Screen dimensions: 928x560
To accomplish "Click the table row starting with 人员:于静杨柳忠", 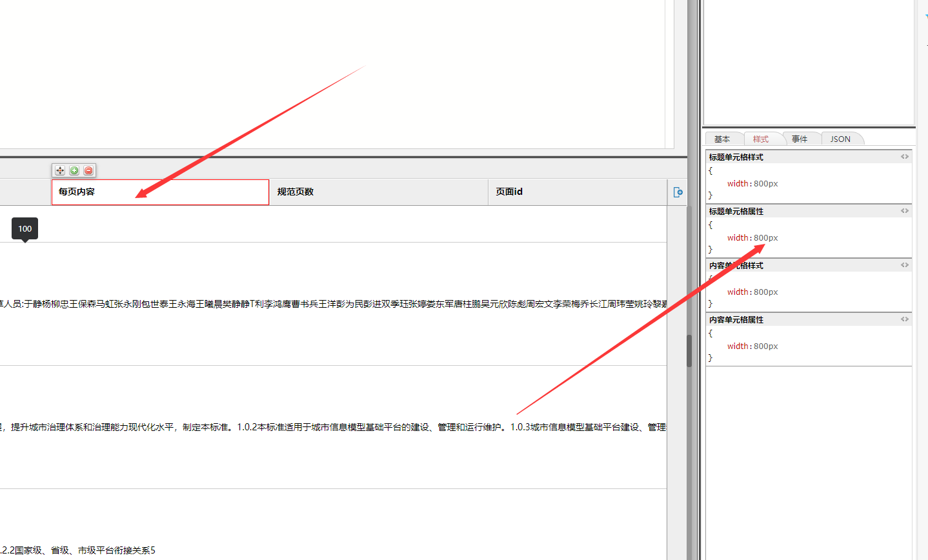I will coord(333,304).
